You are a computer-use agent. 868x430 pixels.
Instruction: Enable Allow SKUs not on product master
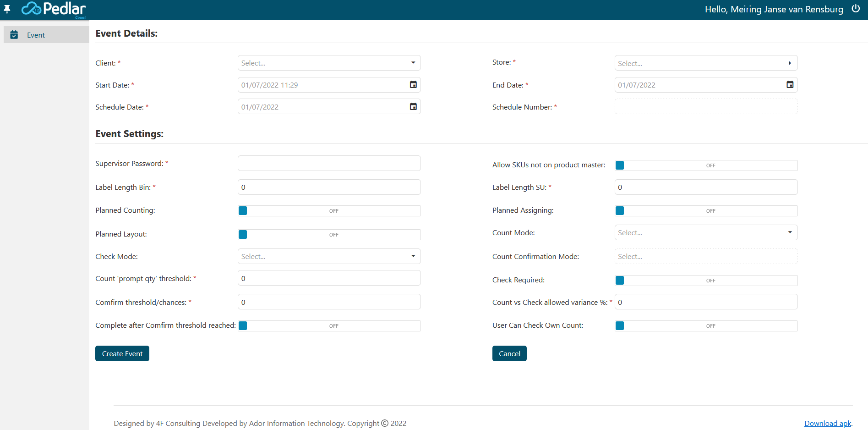point(705,165)
